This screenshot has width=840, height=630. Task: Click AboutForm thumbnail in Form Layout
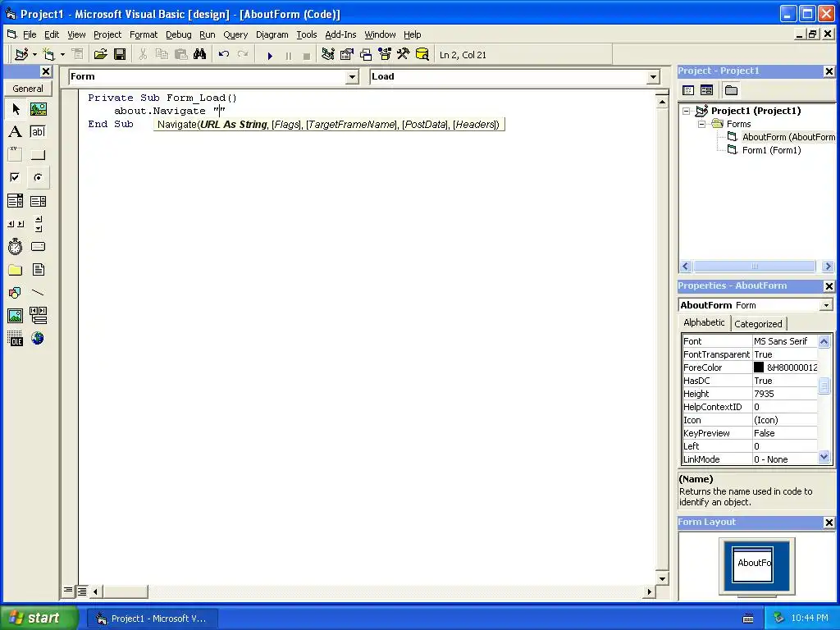(x=753, y=564)
